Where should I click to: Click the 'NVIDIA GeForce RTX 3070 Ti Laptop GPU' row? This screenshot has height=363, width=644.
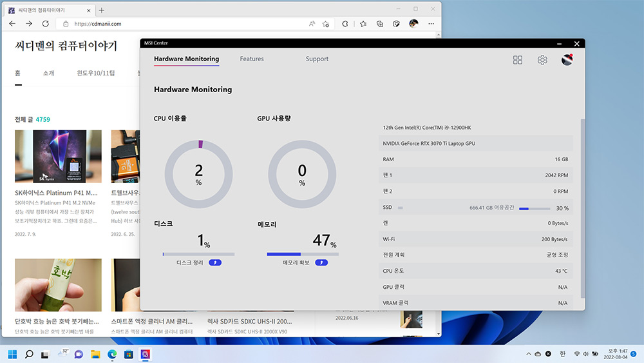(x=476, y=144)
